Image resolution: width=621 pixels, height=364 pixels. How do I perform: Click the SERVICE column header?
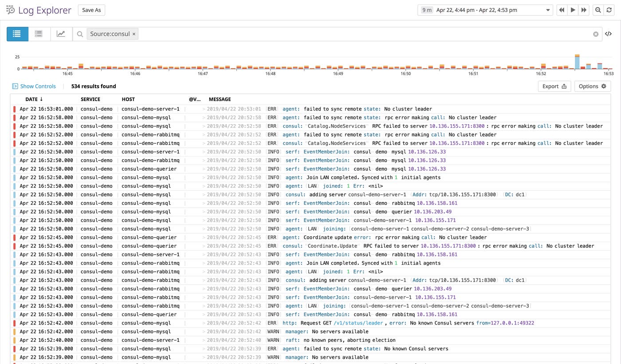tap(90, 99)
